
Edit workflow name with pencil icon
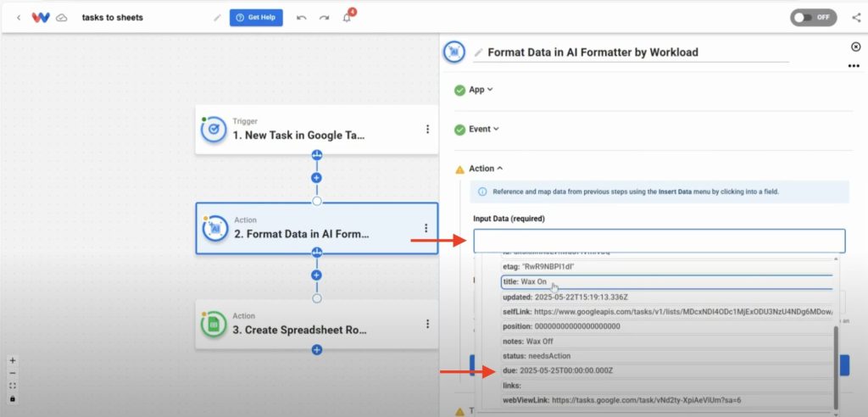[217, 18]
